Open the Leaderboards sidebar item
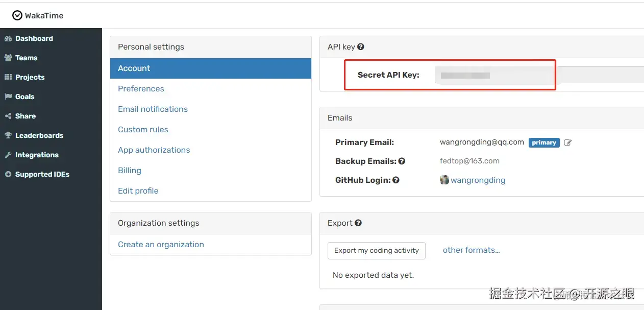The height and width of the screenshot is (310, 644). [39, 136]
